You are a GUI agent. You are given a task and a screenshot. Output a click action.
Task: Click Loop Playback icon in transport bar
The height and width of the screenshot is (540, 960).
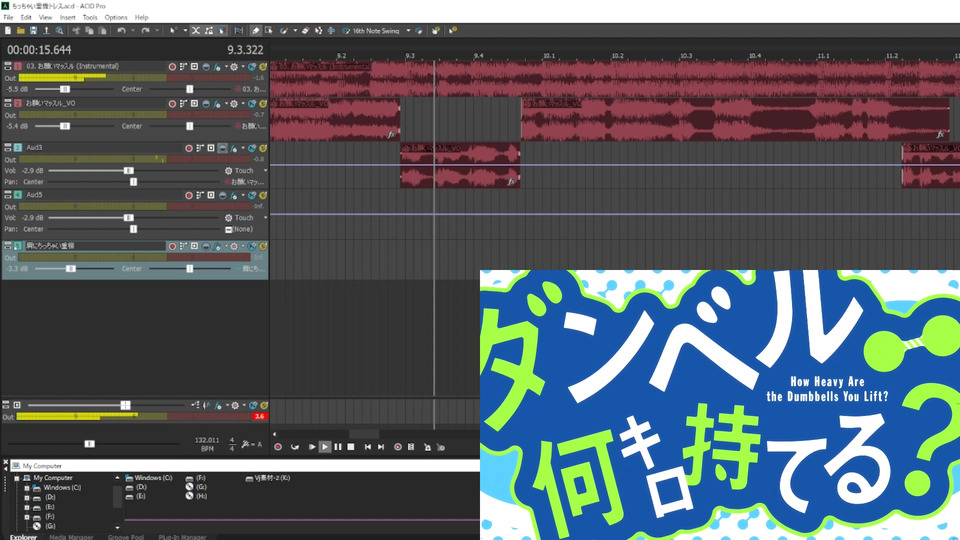tap(294, 447)
